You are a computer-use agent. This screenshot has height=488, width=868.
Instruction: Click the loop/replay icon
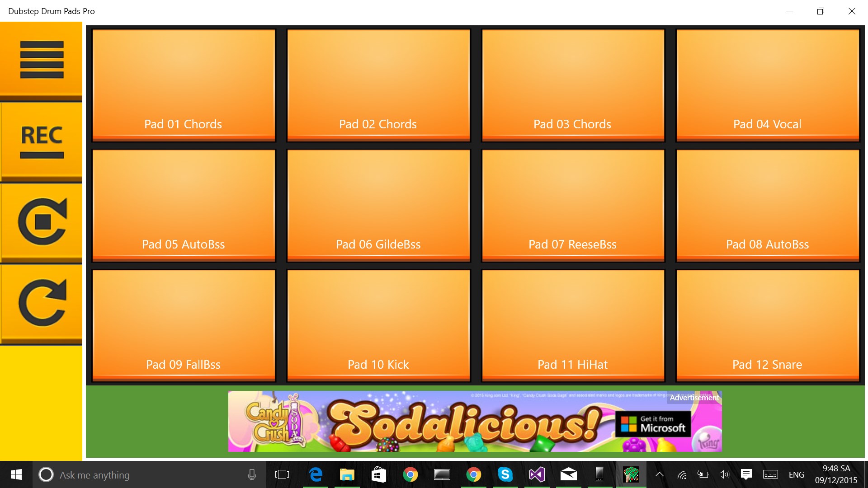point(41,301)
